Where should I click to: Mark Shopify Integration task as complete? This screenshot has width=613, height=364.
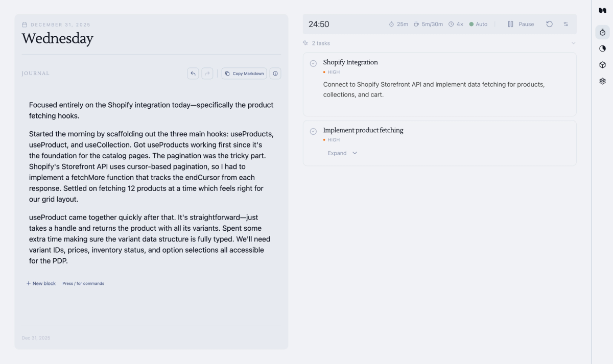coord(313,63)
